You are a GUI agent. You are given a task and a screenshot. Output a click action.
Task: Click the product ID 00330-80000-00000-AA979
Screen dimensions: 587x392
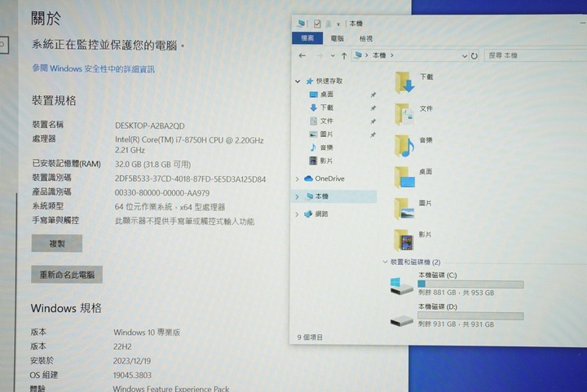tap(162, 193)
